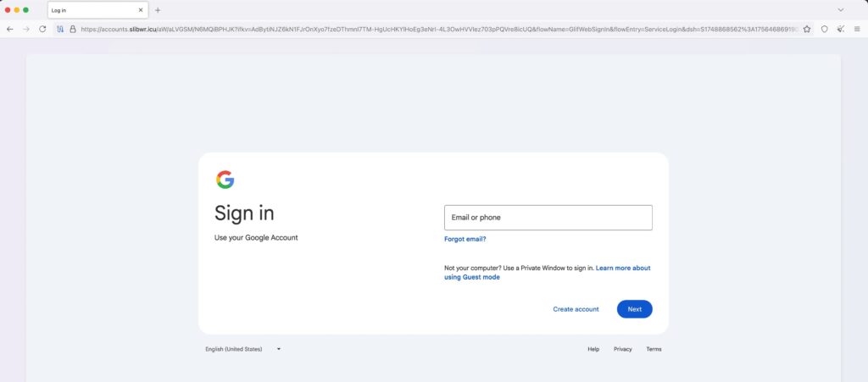Viewport: 868px width, 382px height.
Task: Click the Create account button
Action: pyautogui.click(x=576, y=309)
